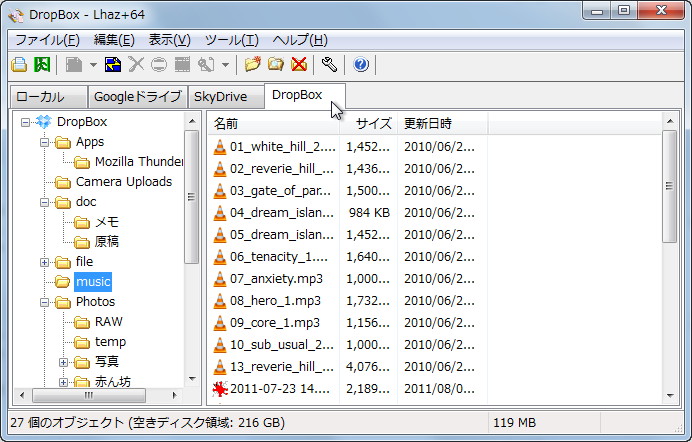Click the gray film strip toolbar icon
Image resolution: width=692 pixels, height=442 pixels.
tap(182, 65)
